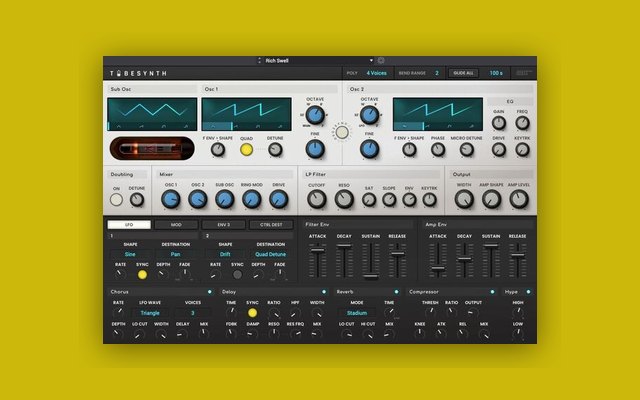This screenshot has width=640, height=400.
Task: Select last waveform icon in Osc 1 display
Action: click(x=280, y=127)
